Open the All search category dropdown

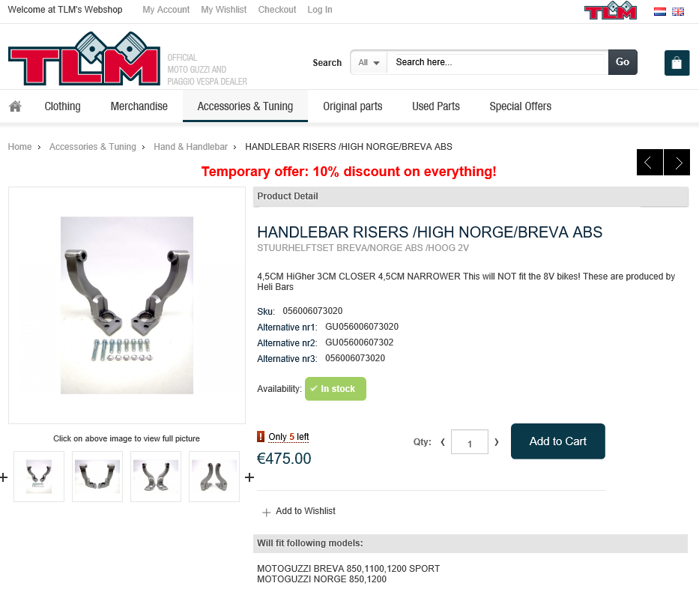(369, 62)
